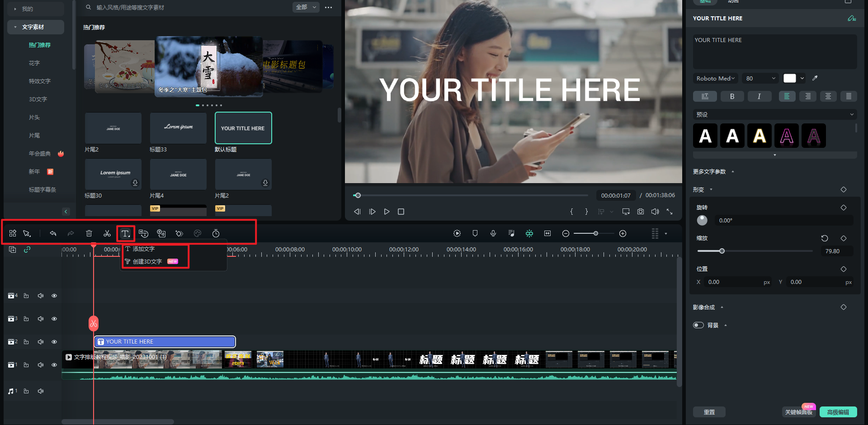Open the Roboto Med font dropdown
The height and width of the screenshot is (425, 868).
(715, 78)
